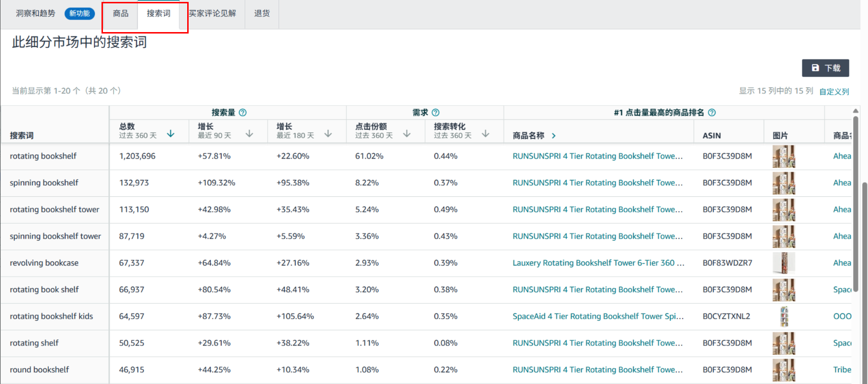This screenshot has width=868, height=384.
Task: Sort by 总数 过去 360 天 arrow
Action: click(170, 134)
